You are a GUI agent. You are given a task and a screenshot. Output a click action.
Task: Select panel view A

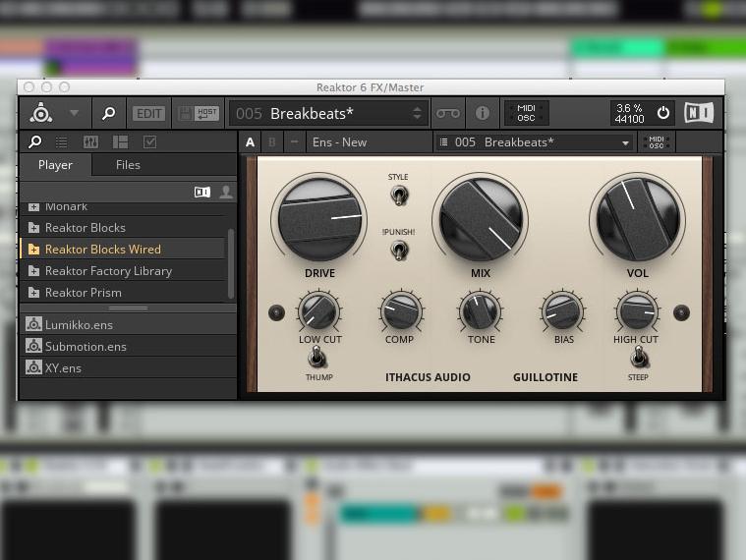click(250, 142)
